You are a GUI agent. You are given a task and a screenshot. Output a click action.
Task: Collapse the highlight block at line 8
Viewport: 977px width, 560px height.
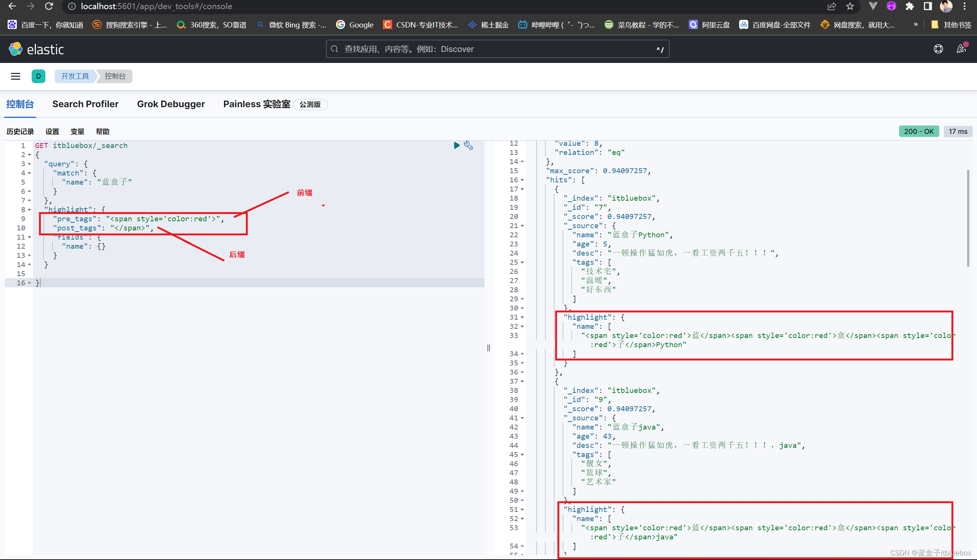point(30,210)
